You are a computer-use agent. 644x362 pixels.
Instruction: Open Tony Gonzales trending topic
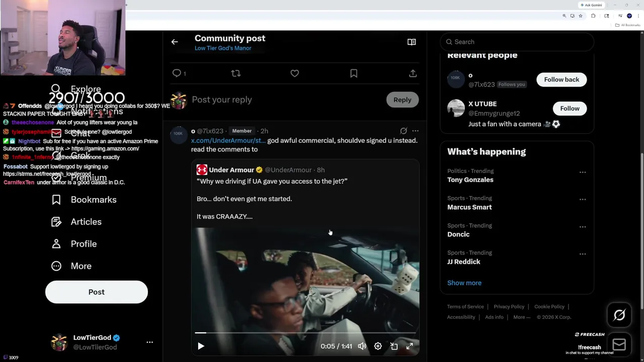click(470, 179)
